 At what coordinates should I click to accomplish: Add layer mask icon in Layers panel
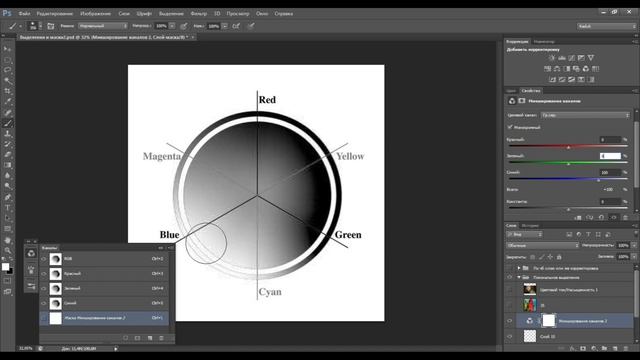click(583, 349)
